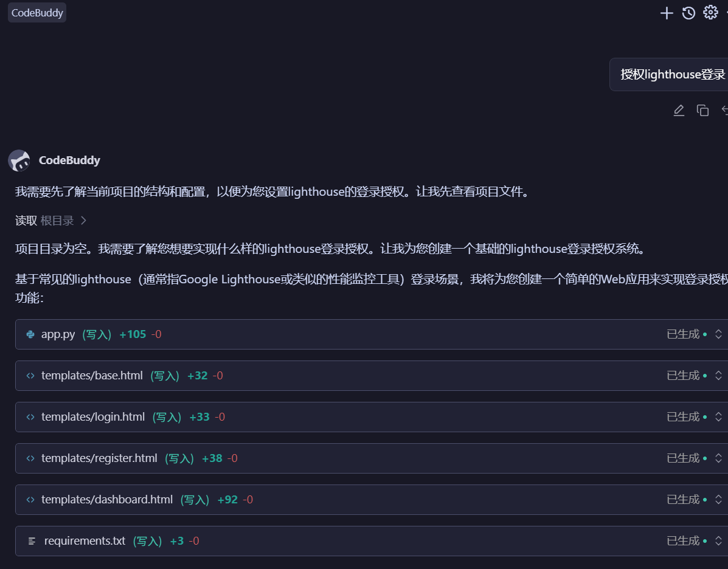Expand the 读取 根目录 step chevron
The width and height of the screenshot is (728, 569).
coord(83,221)
